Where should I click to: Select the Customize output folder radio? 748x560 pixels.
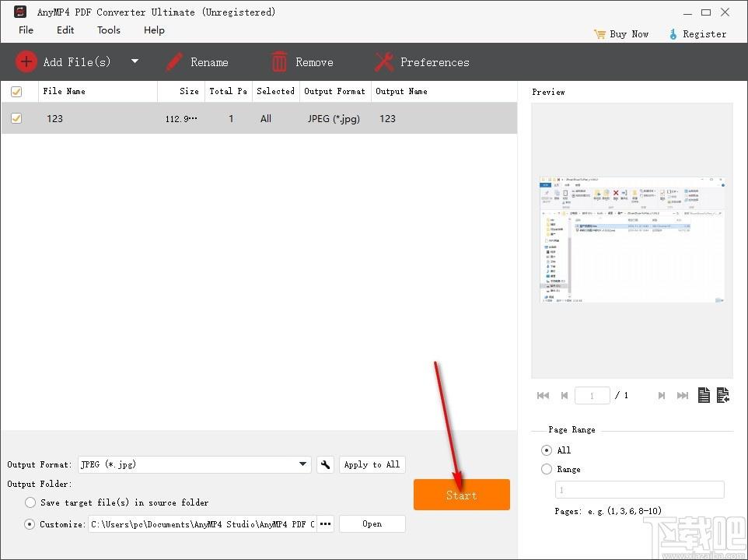click(x=30, y=524)
